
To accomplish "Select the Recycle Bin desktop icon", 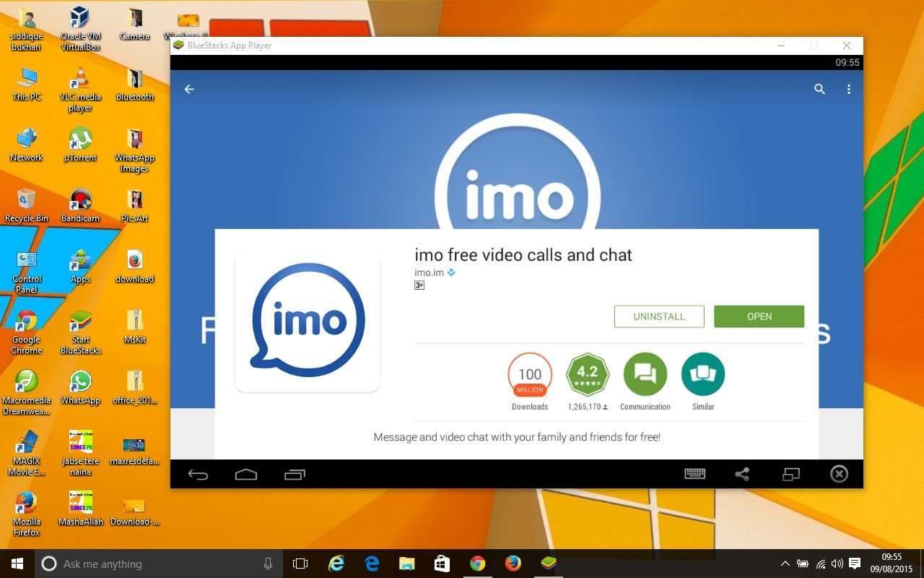I will click(27, 205).
